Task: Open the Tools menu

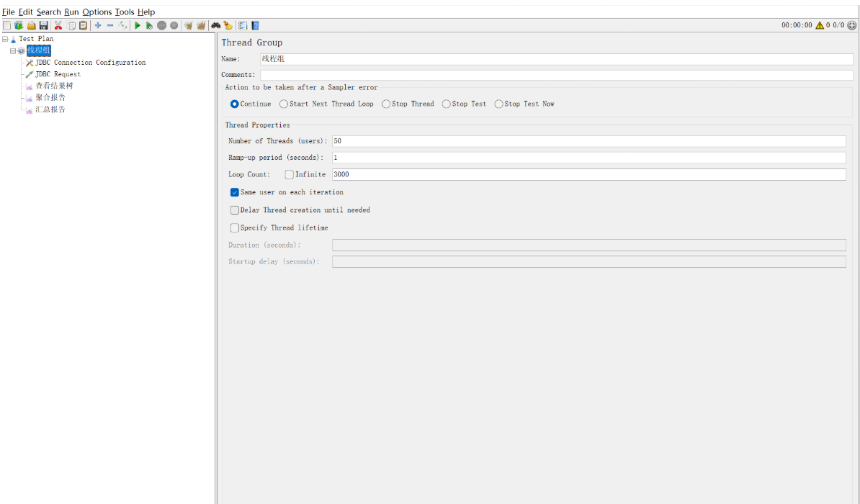Action: (x=125, y=12)
